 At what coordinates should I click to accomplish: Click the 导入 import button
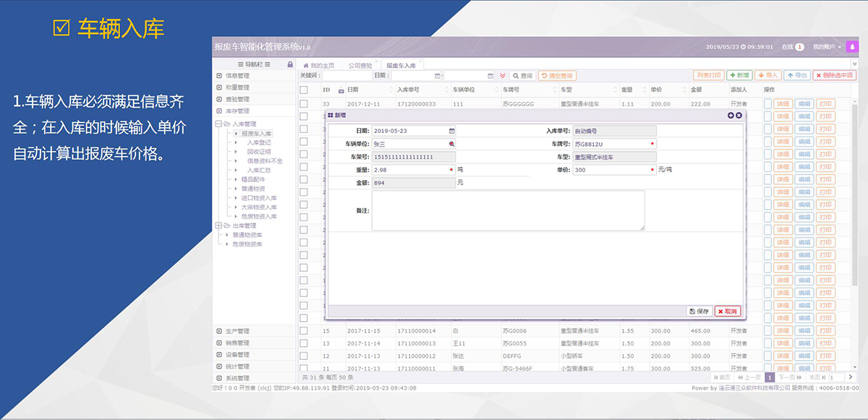[x=769, y=75]
